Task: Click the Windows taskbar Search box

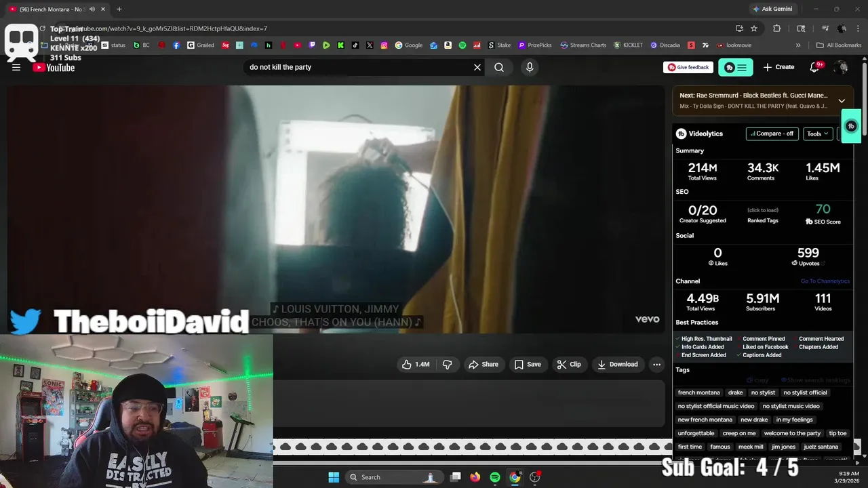Action: 393,477
